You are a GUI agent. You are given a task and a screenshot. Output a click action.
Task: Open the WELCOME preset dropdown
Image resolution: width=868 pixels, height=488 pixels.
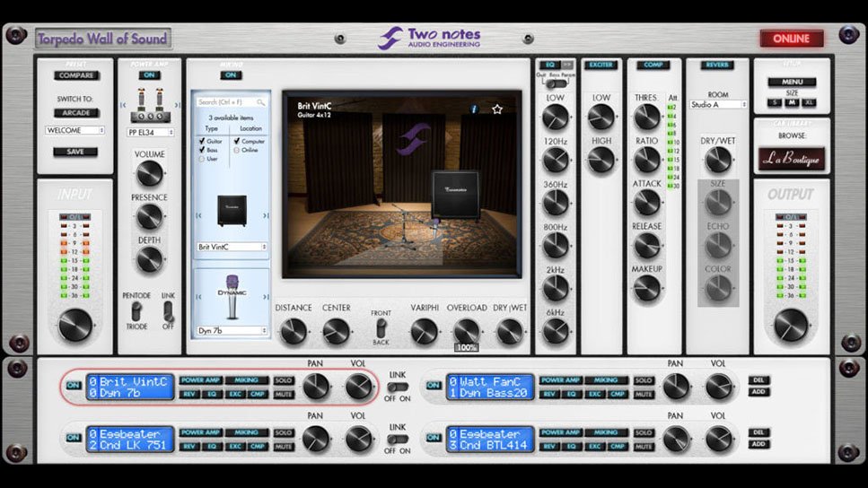tap(75, 130)
